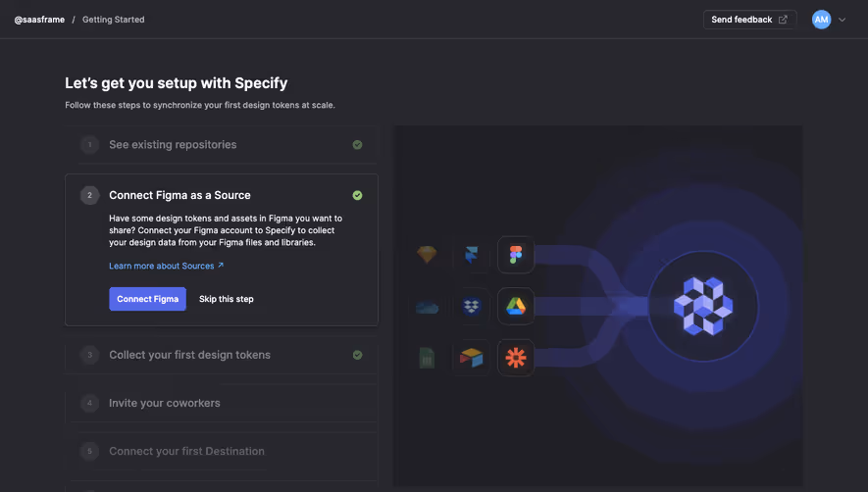Viewport: 868px width, 492px height.
Task: Click step number 2 badge
Action: [x=89, y=195]
